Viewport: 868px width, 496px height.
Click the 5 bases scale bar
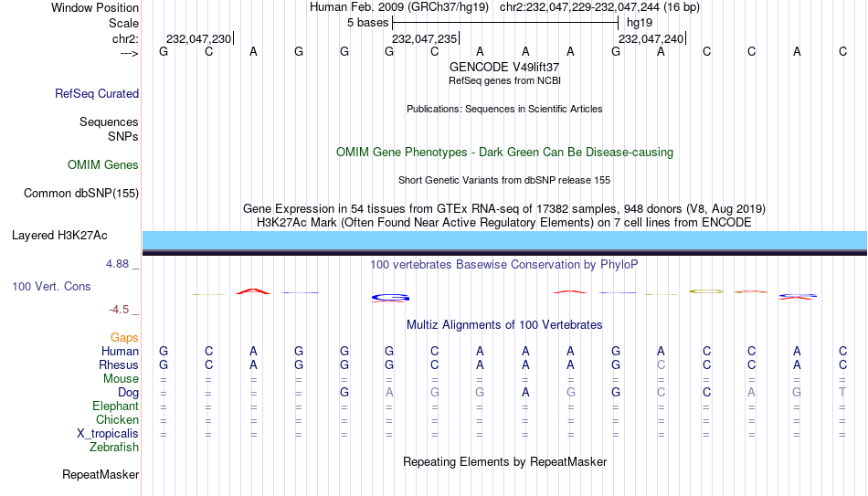point(505,23)
